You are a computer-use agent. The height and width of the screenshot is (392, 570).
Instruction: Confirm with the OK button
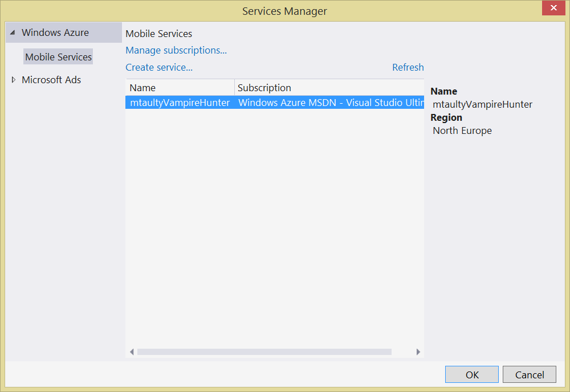472,374
